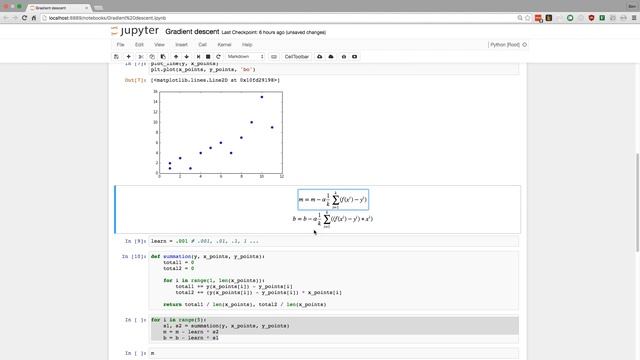
Task: Open the Edit menu
Action: tap(139, 44)
